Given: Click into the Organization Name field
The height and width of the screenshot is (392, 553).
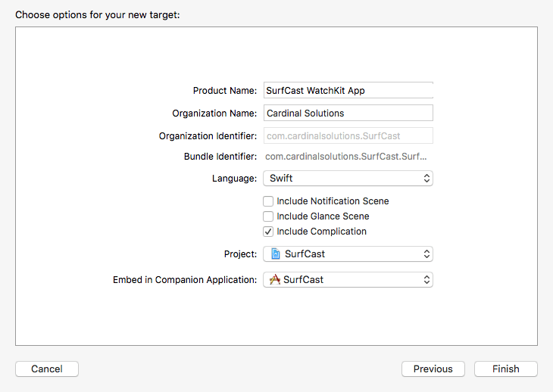Looking at the screenshot, I should (x=348, y=113).
